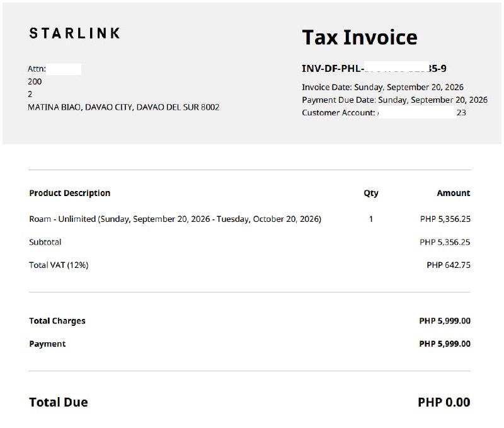Click the invoice number INV-DF-PHL
Screen dimensions: 504x428
[x=374, y=69]
